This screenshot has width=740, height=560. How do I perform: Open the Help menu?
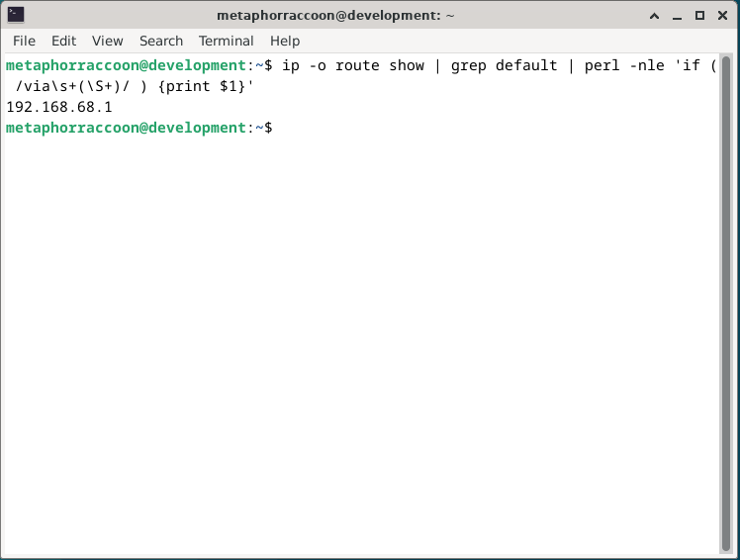point(285,41)
